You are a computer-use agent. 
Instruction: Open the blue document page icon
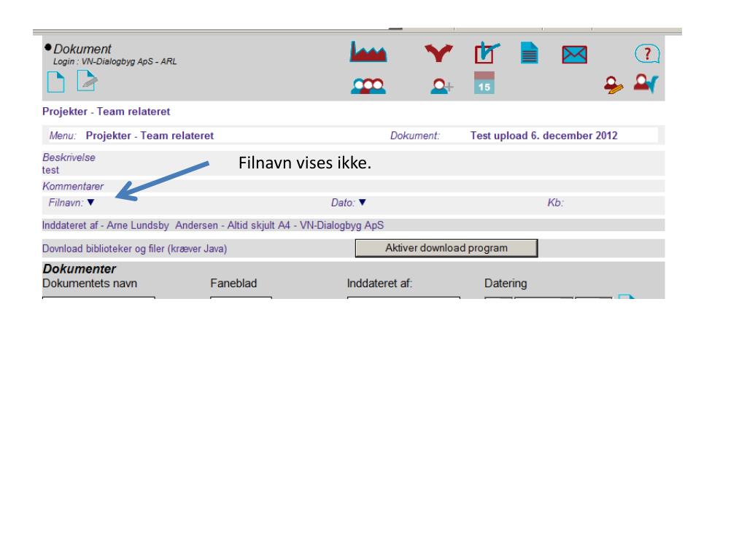530,52
